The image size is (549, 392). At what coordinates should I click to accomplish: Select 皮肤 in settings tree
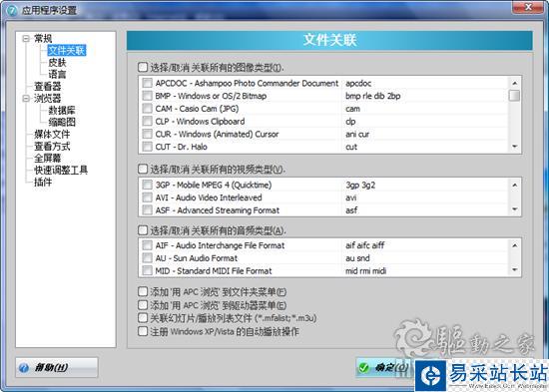57,62
